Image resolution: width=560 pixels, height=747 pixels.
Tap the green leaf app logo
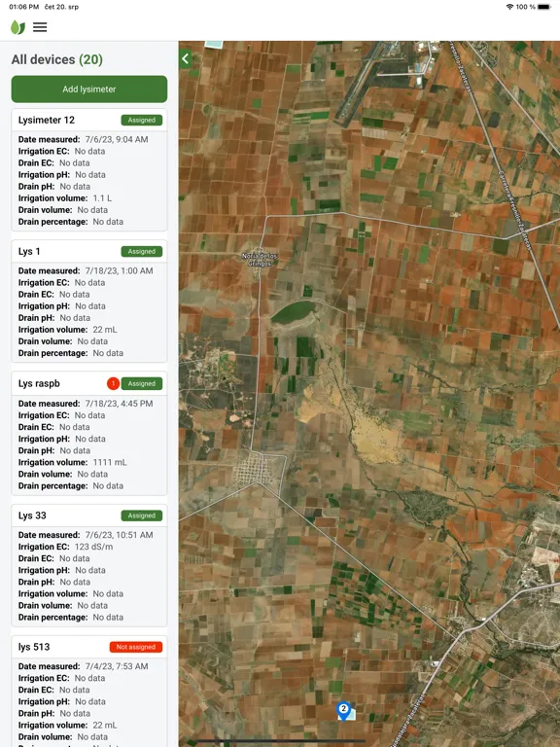click(17, 27)
